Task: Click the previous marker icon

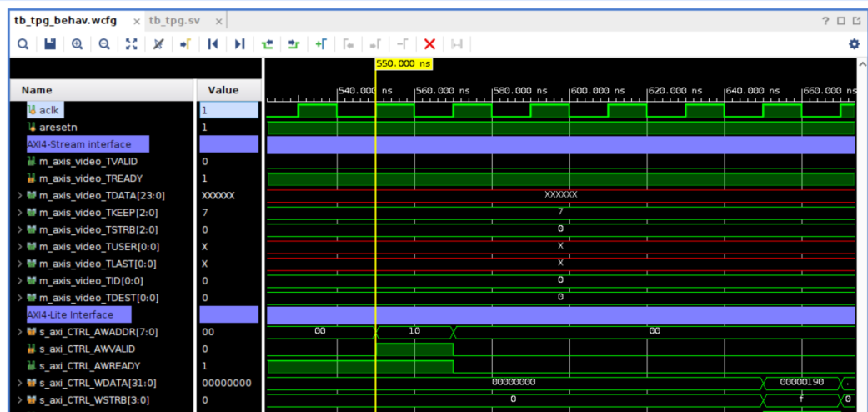Action: (349, 44)
